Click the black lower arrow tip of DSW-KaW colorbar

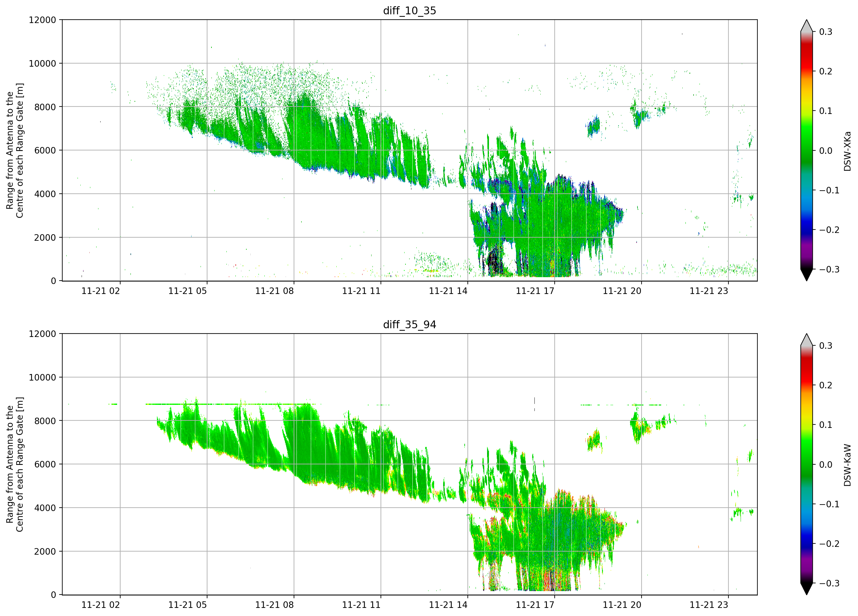click(807, 589)
